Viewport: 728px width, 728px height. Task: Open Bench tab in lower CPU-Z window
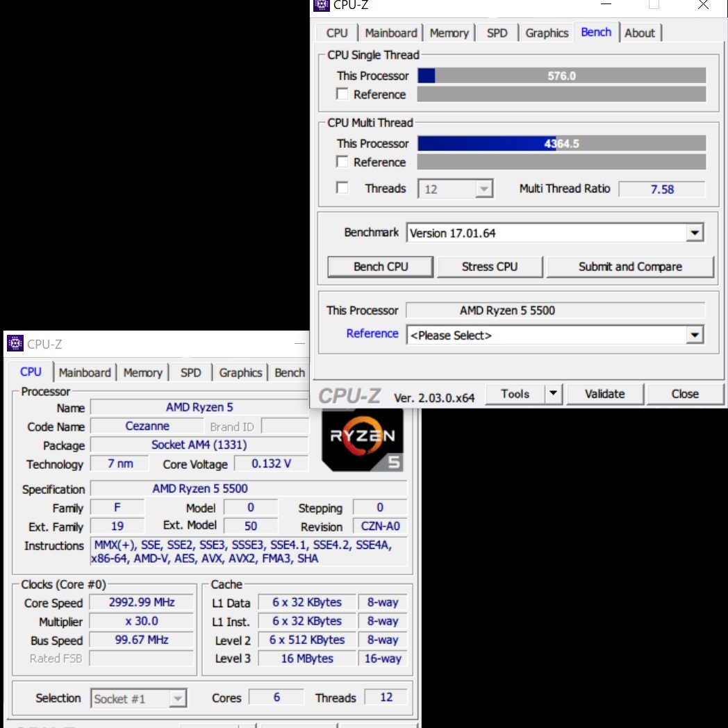(290, 373)
